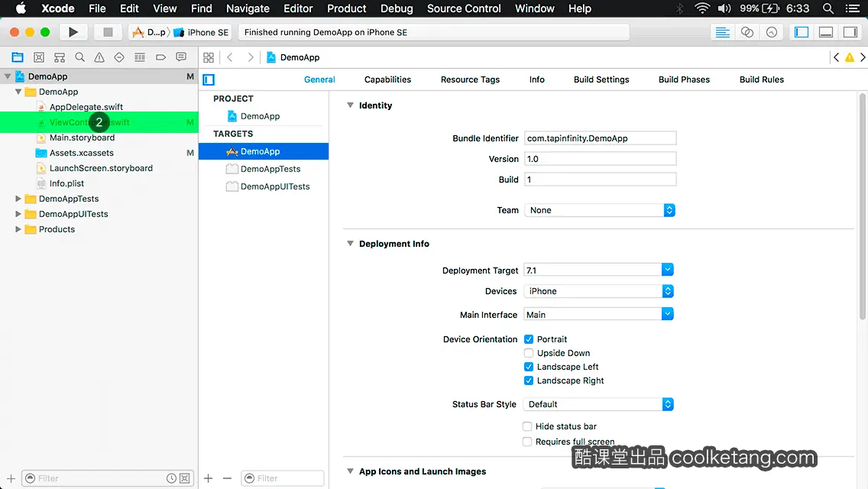Show the Assistant editor
Image resolution: width=868 pixels, height=489 pixels.
click(x=747, y=32)
